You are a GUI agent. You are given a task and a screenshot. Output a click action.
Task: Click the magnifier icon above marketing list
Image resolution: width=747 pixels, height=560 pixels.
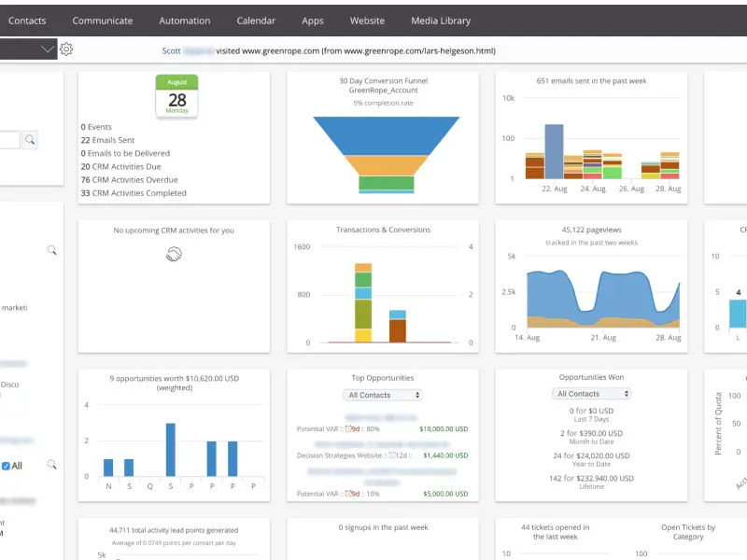pyautogui.click(x=52, y=250)
